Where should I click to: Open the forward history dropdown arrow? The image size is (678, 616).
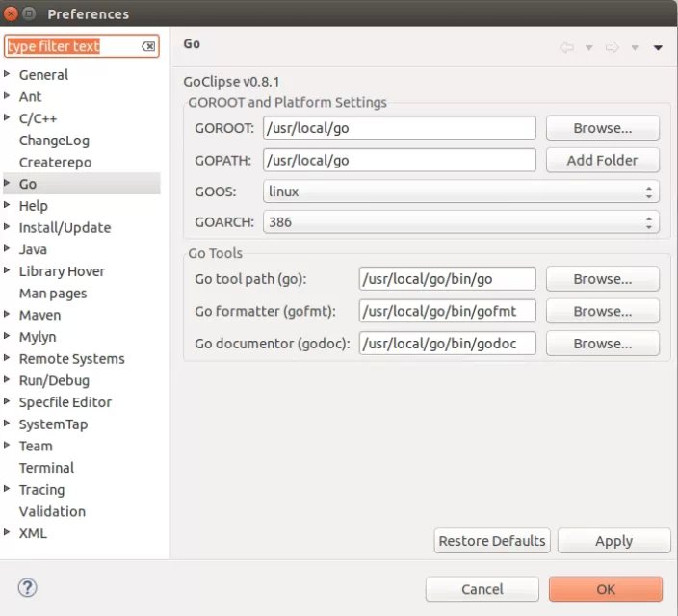click(x=635, y=47)
